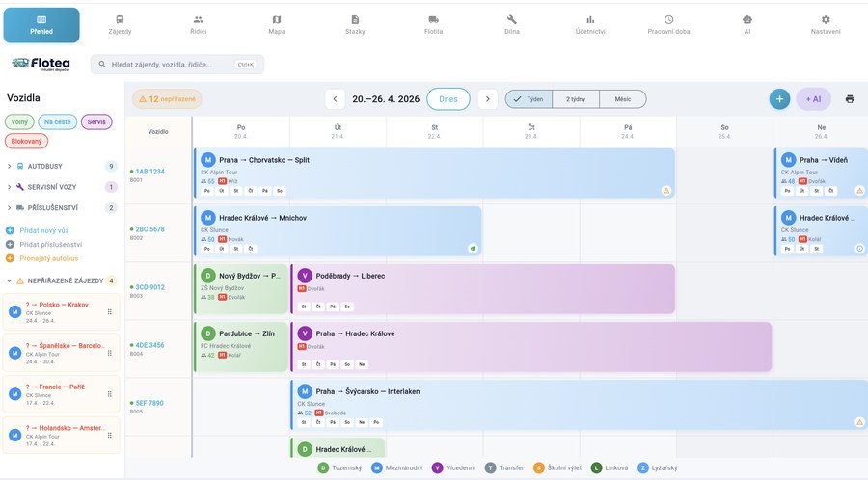The width and height of the screenshot is (868, 480).
Task: Click the Dnes button
Action: [448, 99]
